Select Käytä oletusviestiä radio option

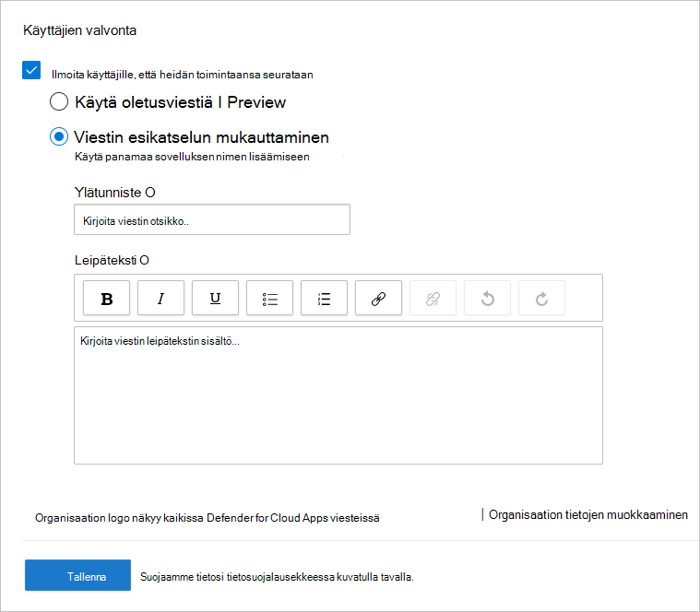coord(59,101)
